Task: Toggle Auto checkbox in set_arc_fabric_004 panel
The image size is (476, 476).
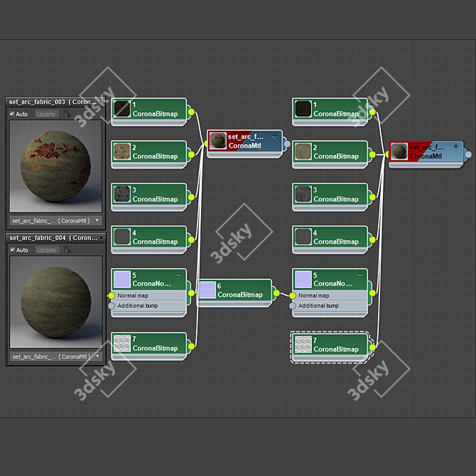Action: [x=13, y=249]
